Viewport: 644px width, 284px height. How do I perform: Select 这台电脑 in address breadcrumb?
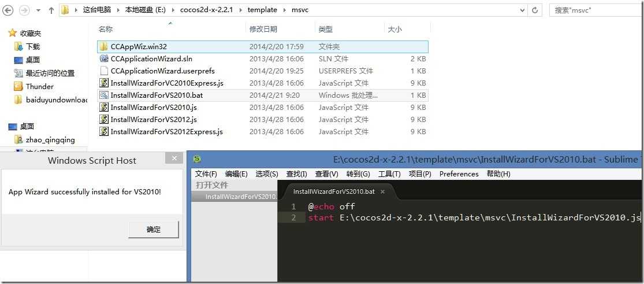[96, 10]
